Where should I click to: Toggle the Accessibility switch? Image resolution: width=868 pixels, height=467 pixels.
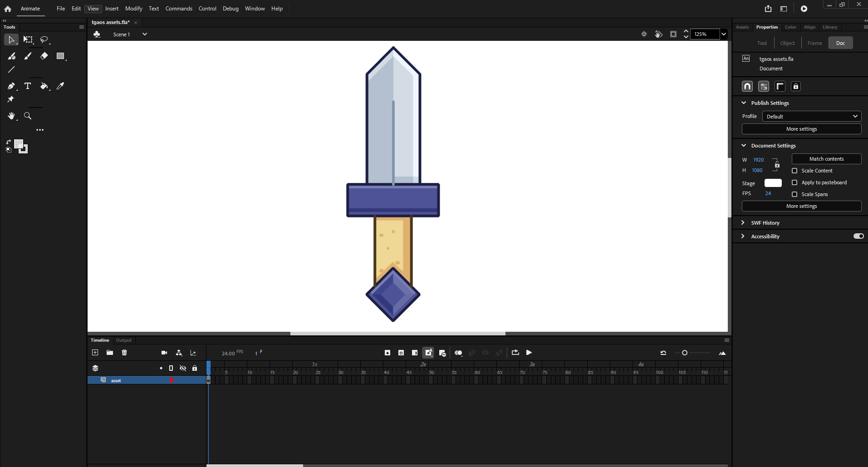coord(858,236)
